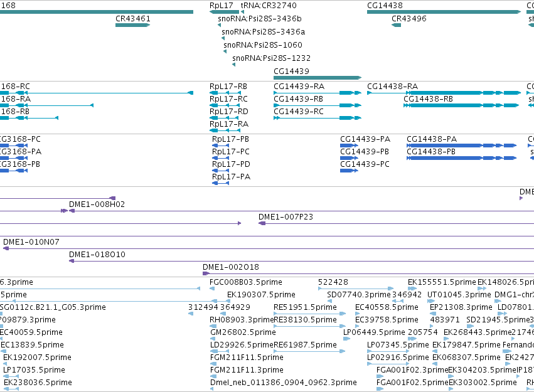Click the 168-RB transcript label
Screen dimensions: 534x392
[15, 112]
